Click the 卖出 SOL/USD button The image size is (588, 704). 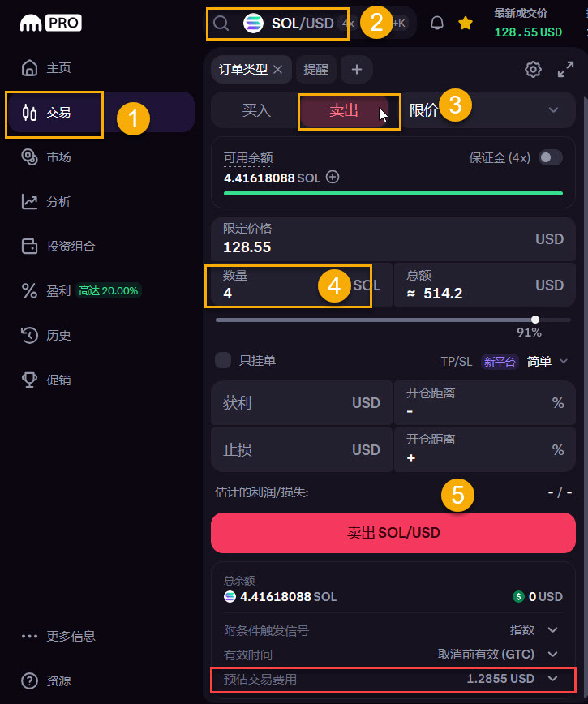[393, 533]
